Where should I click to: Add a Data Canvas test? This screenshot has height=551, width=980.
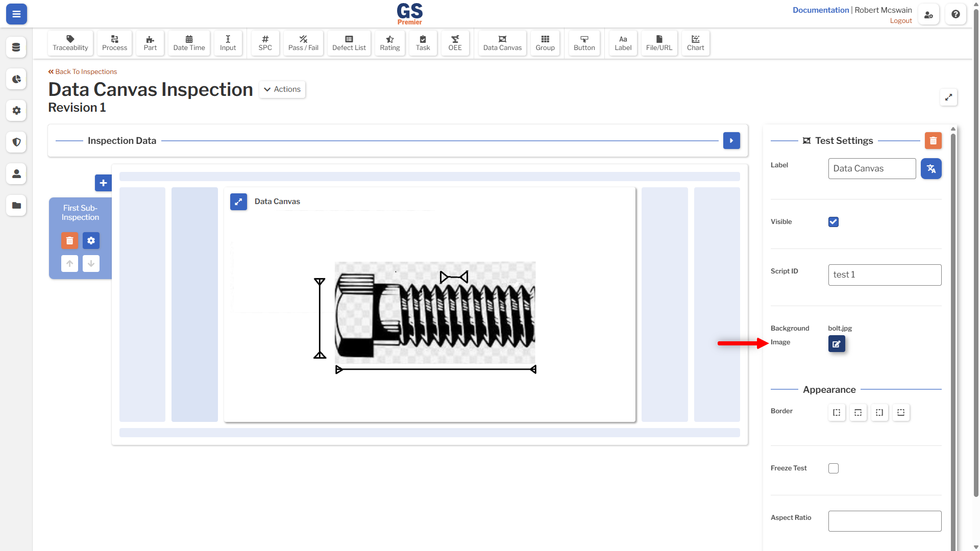[x=502, y=43]
